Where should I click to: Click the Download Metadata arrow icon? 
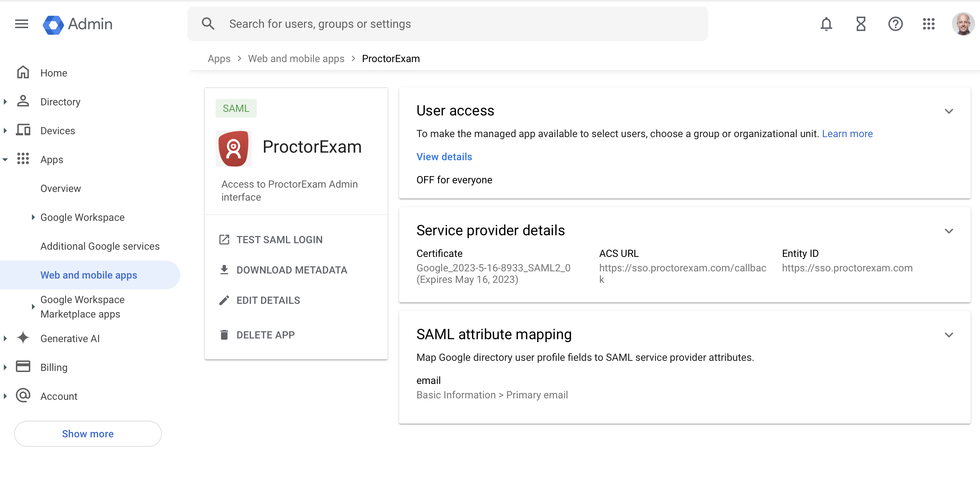(x=224, y=270)
